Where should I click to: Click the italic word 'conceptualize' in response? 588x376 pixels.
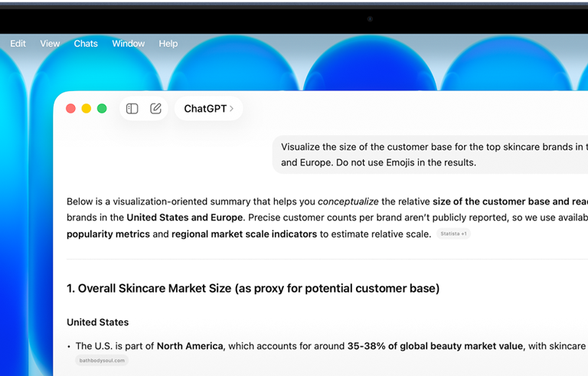coord(348,201)
